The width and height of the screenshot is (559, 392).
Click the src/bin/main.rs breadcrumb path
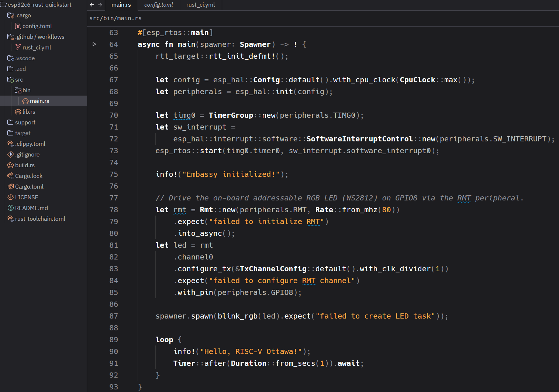pos(115,18)
